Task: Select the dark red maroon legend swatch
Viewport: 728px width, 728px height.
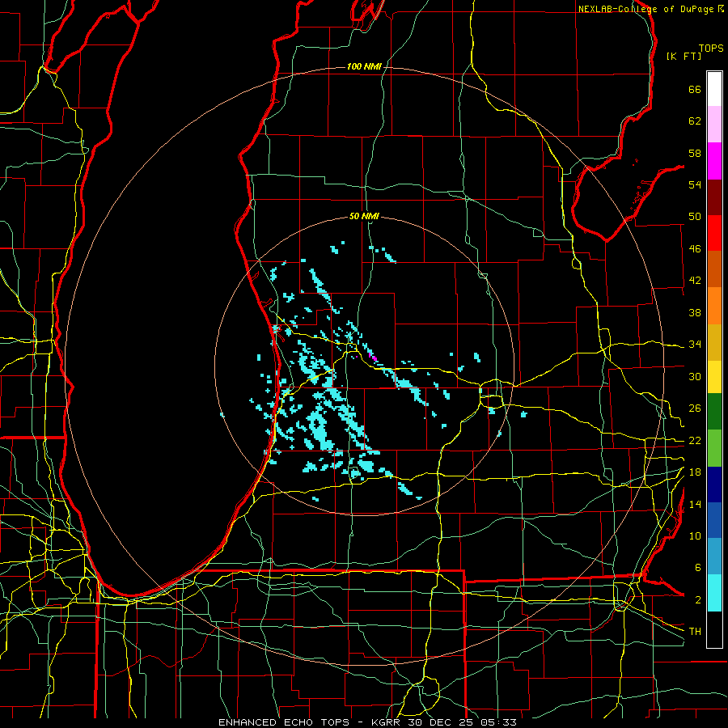Action: (714, 197)
